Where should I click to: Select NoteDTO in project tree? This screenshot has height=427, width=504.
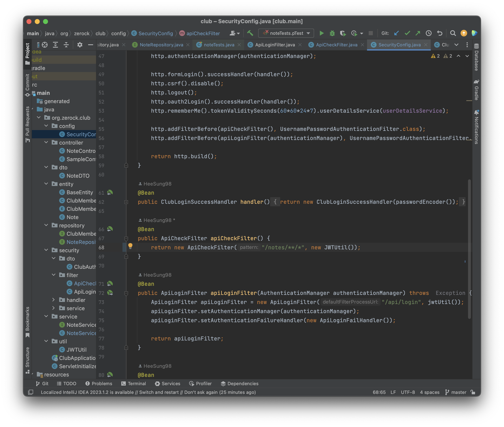[78, 176]
